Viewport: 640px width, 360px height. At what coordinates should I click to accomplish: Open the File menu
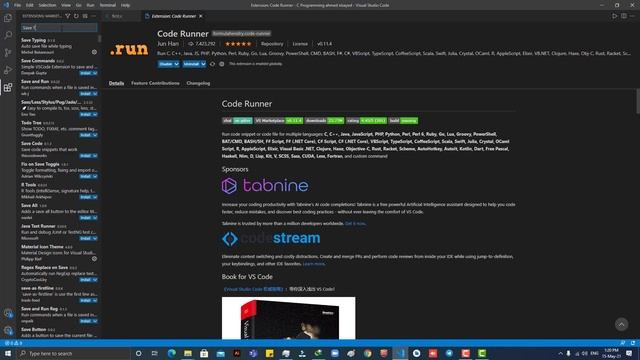[x=18, y=5]
